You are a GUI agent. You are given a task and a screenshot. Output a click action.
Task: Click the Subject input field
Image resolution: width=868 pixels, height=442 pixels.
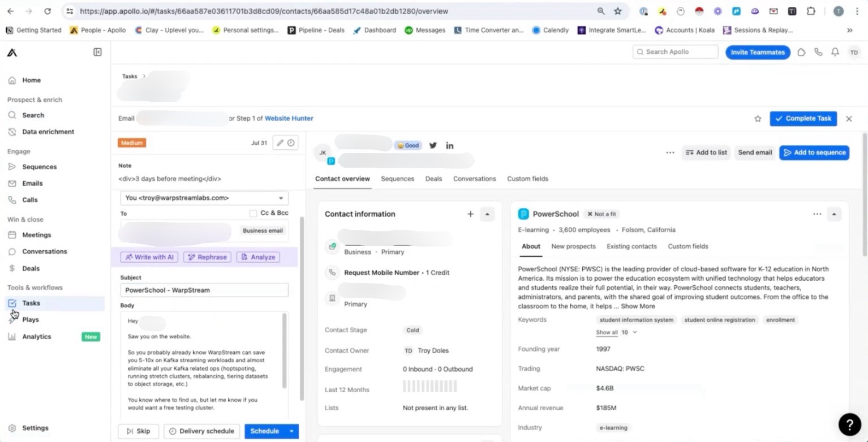coord(204,290)
